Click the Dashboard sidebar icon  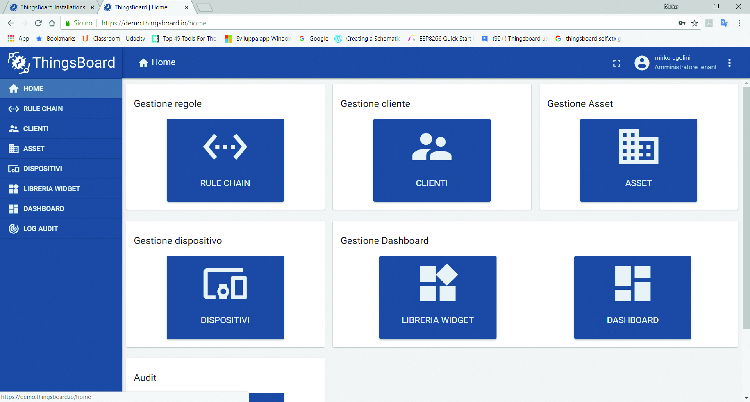[13, 208]
